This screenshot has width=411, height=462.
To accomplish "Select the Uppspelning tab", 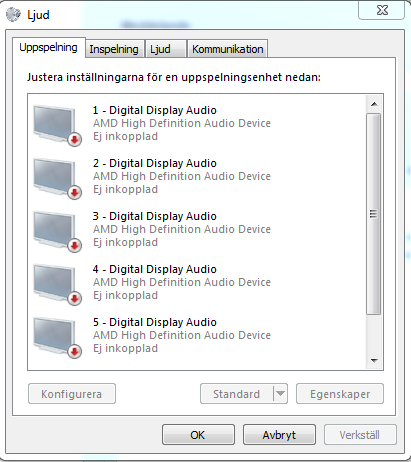I will pos(49,47).
